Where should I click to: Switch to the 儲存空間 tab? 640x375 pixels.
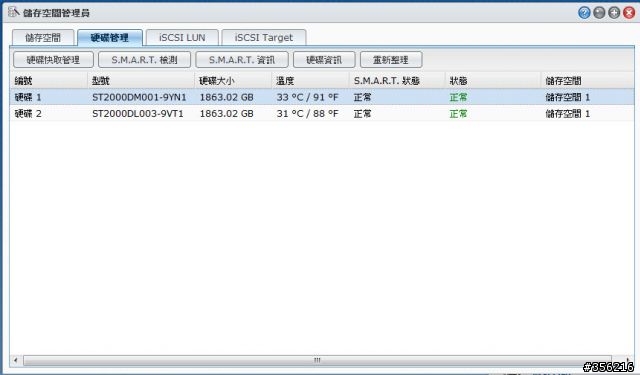43,38
